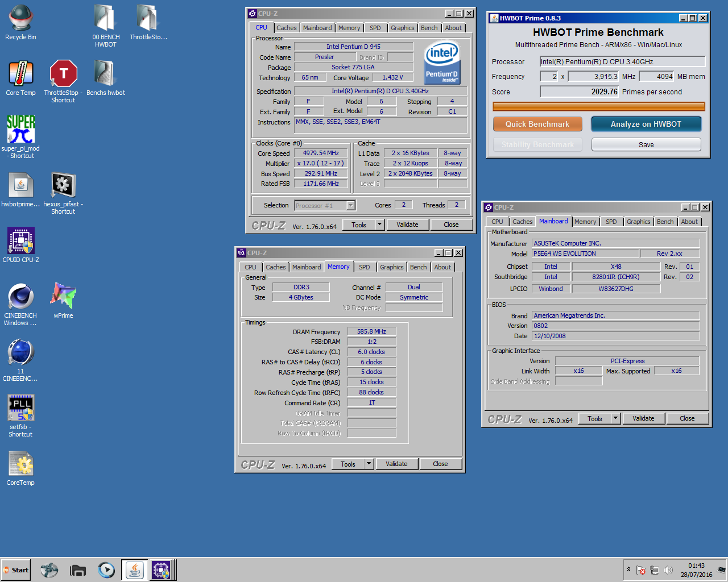Expand the Tools dropdown arrow in Mainboard CPU-Z window

[x=615, y=418]
